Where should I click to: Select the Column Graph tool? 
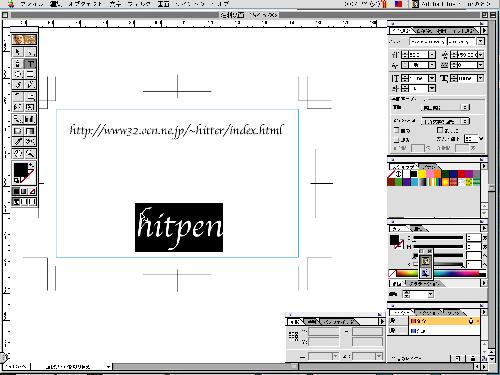tap(30, 119)
